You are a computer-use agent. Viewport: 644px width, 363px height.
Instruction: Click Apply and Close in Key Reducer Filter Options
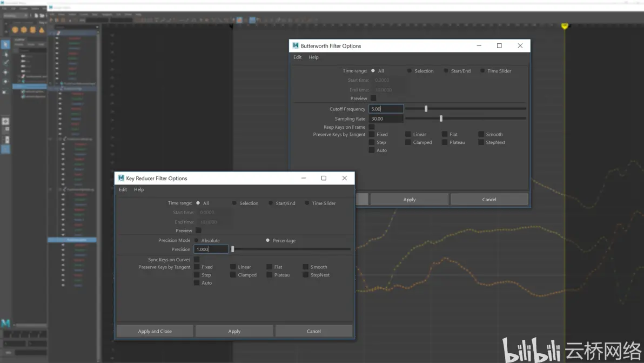(155, 331)
